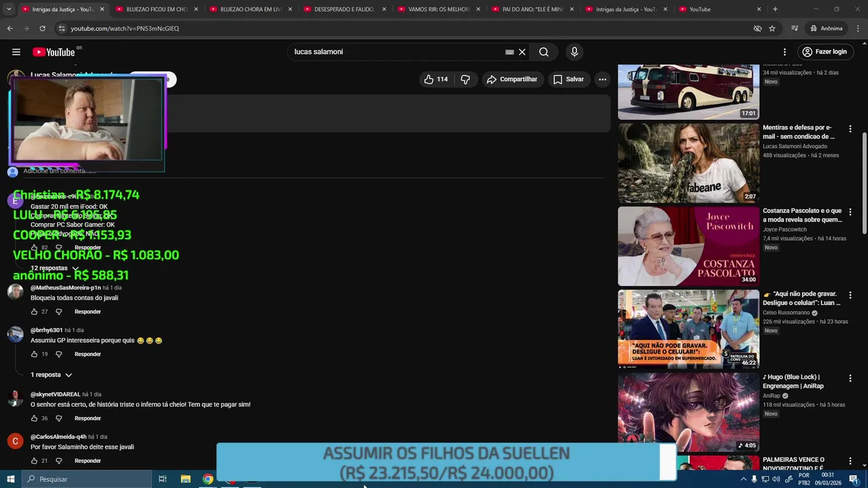The height and width of the screenshot is (488, 868).
Task: Reload the page
Action: [x=42, y=28]
